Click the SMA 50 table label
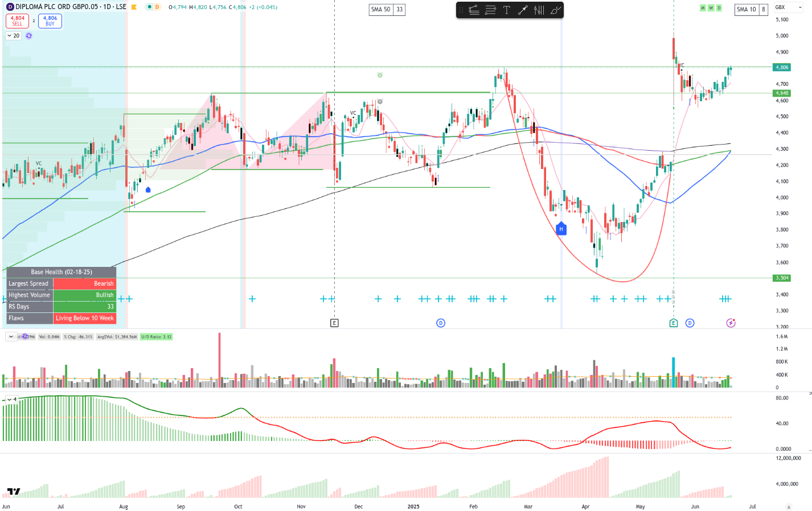The image size is (812, 511). [381, 10]
